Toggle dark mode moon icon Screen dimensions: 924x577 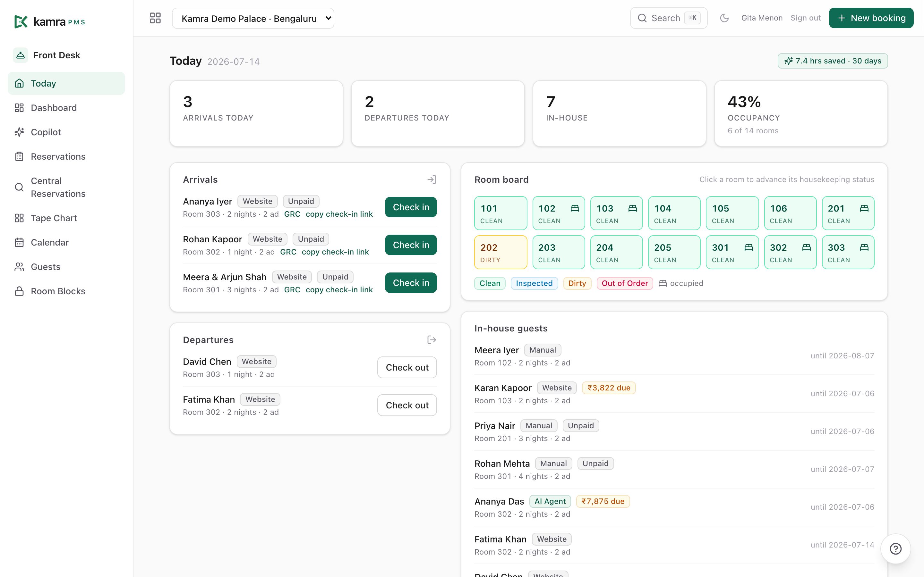(x=724, y=18)
